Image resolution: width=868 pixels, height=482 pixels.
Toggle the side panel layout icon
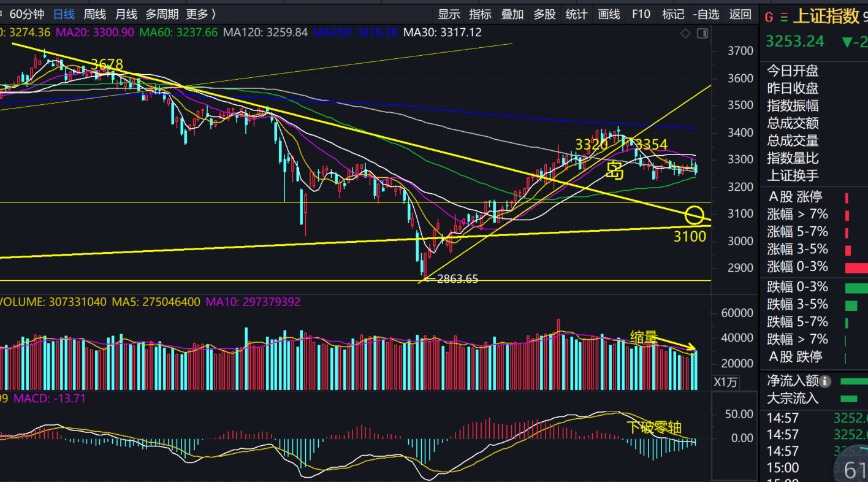tap(702, 34)
